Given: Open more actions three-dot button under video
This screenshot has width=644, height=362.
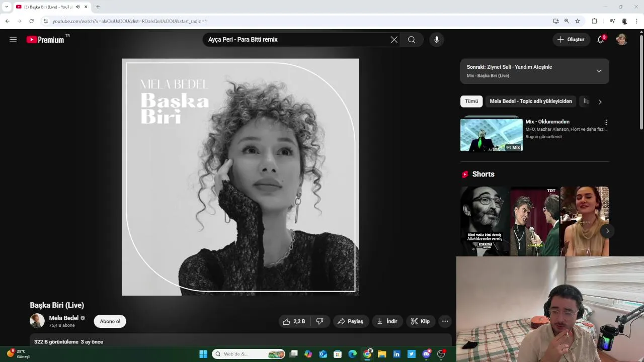Looking at the screenshot, I should [445, 321].
